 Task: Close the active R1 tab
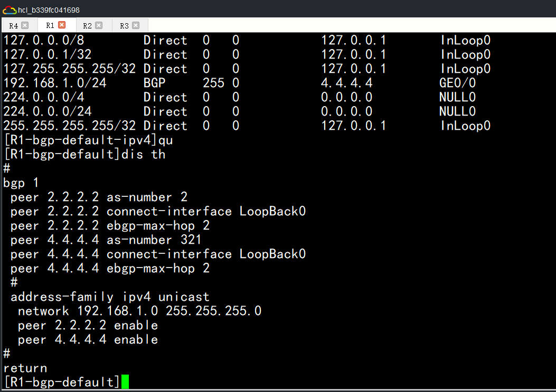(x=62, y=25)
